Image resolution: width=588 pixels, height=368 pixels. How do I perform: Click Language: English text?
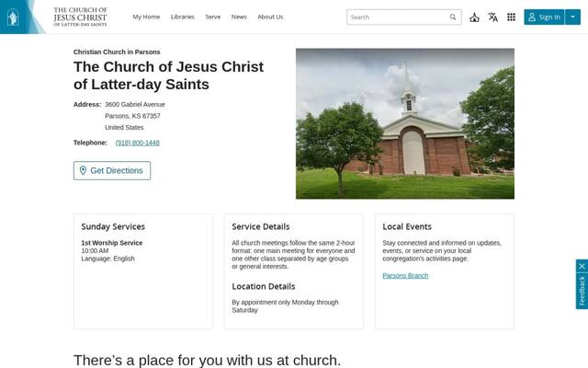pos(107,259)
